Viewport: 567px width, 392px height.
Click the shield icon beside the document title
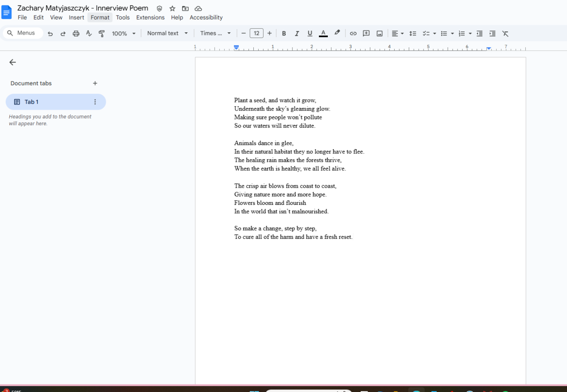159,8
